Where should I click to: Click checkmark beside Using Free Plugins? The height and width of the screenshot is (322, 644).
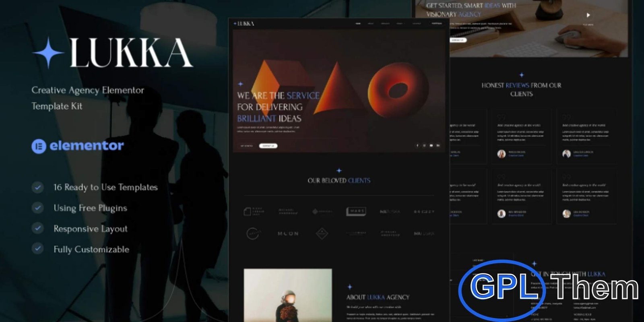(x=38, y=208)
